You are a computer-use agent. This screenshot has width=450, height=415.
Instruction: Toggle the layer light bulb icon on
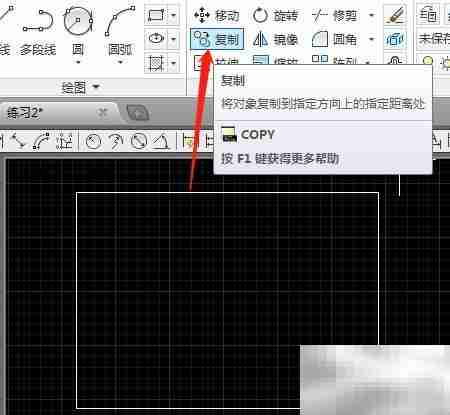pos(428,62)
